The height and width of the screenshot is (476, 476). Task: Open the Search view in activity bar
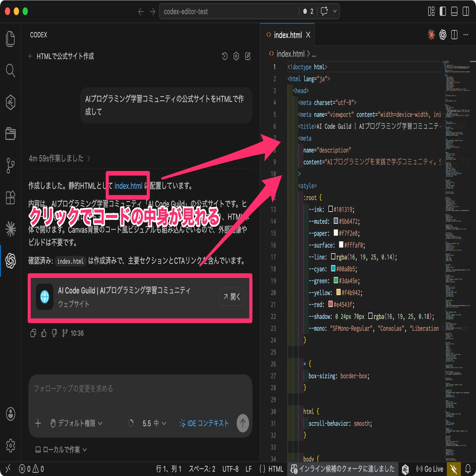coord(11,71)
